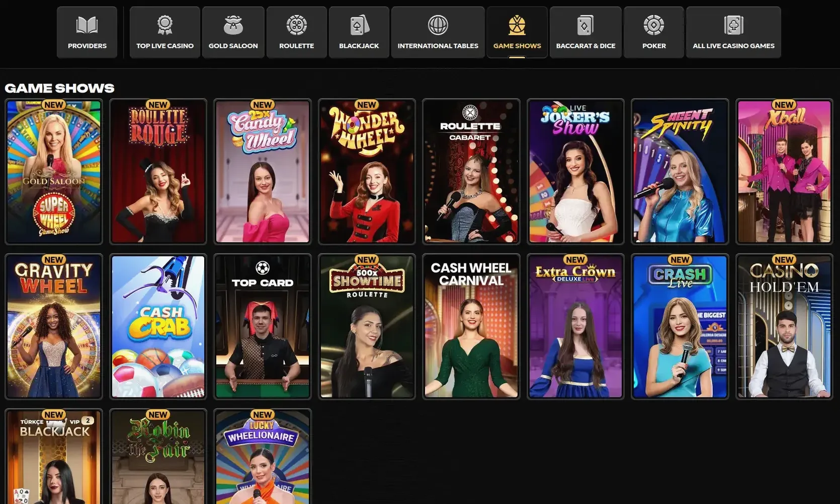The height and width of the screenshot is (504, 840).
Task: Click the Roulette wheel icon
Action: click(x=297, y=25)
